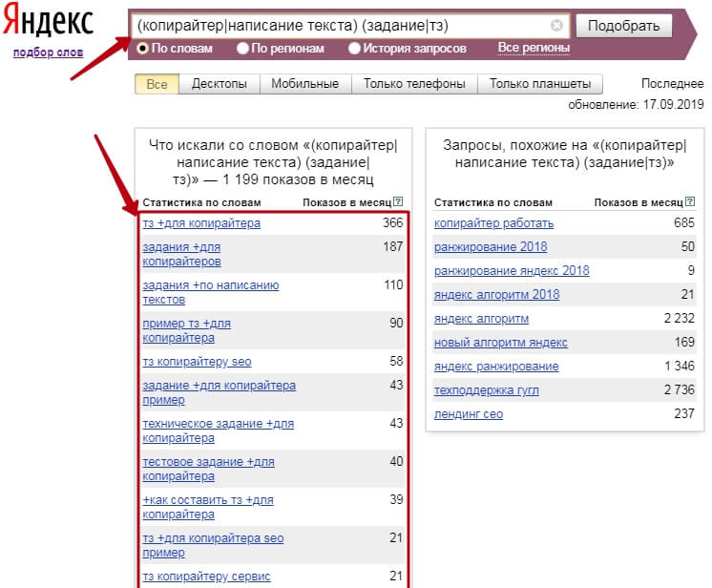Screen dimensions: 712x588
Task: Switch to the Все device tab
Action: tap(157, 84)
